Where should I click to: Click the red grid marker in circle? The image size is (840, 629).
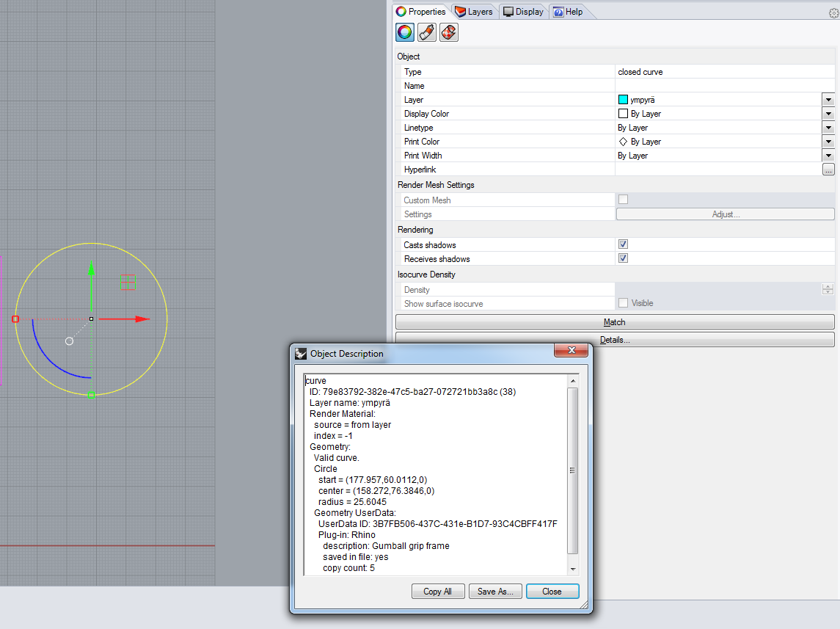tap(128, 282)
